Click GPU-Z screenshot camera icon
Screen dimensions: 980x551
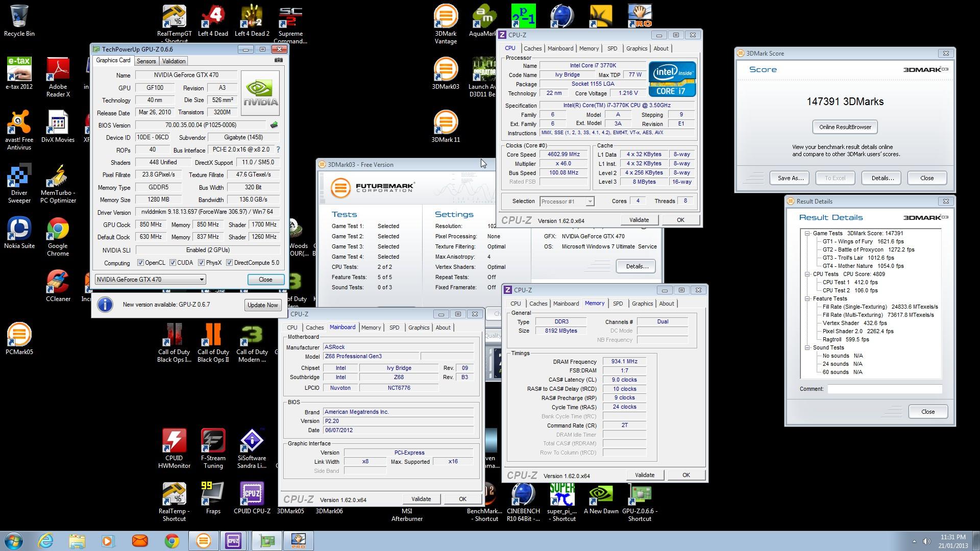tap(278, 60)
